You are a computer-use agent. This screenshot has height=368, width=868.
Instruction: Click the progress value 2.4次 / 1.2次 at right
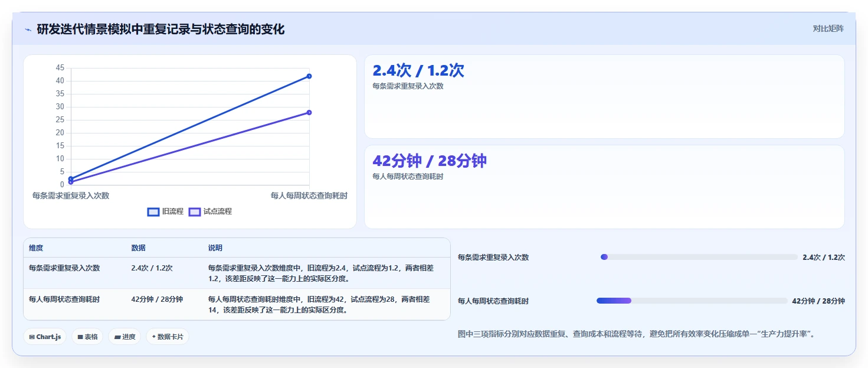(824, 258)
